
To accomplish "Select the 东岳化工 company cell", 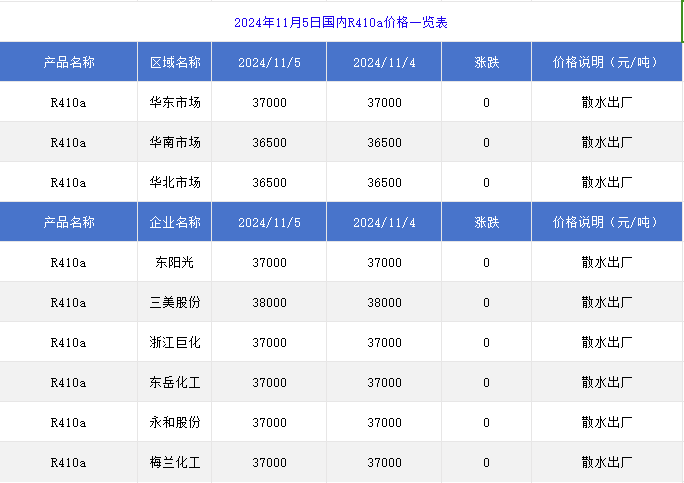I will coord(175,383).
